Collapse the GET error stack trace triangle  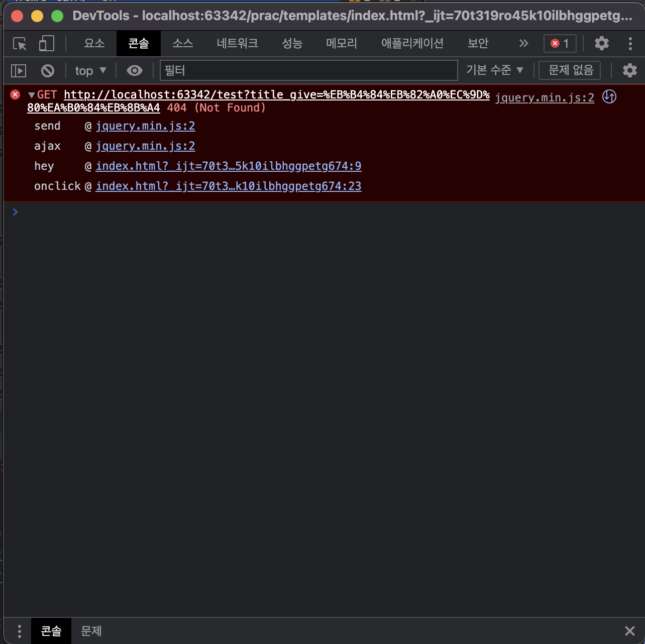click(x=32, y=95)
